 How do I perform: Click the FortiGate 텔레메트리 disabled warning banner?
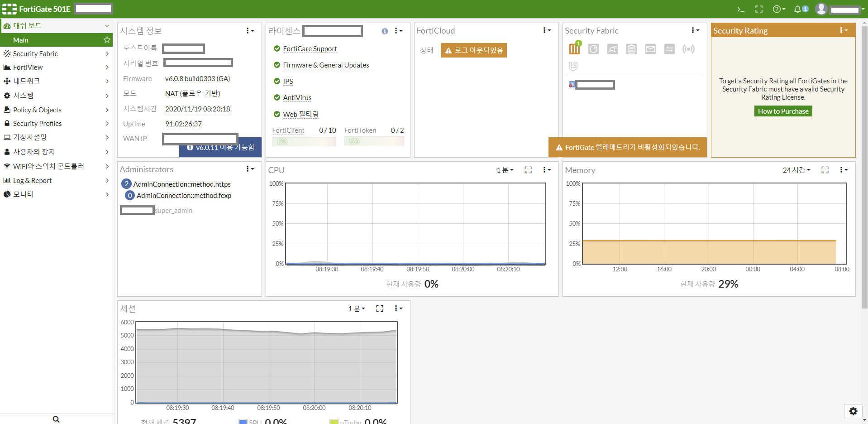click(x=628, y=147)
